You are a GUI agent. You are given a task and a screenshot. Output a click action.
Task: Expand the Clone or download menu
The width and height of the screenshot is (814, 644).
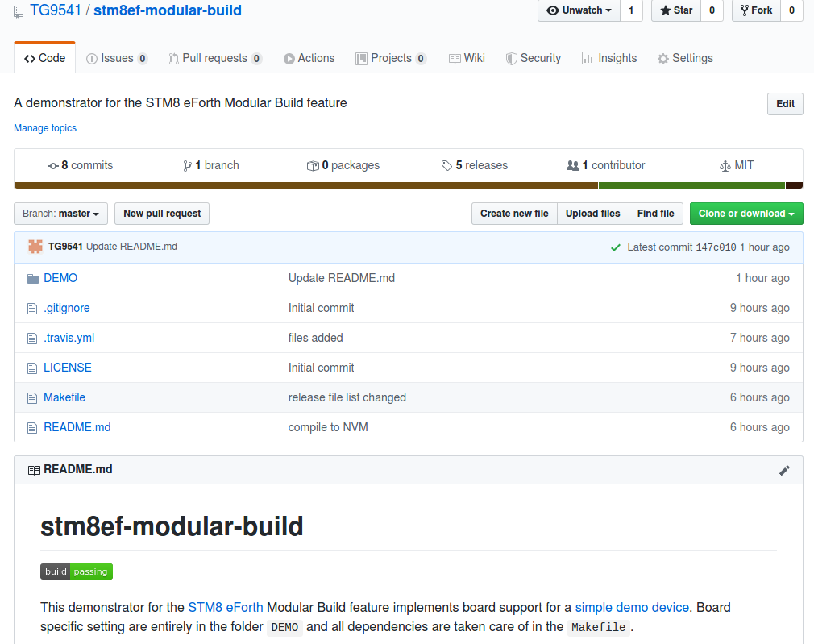pyautogui.click(x=746, y=214)
